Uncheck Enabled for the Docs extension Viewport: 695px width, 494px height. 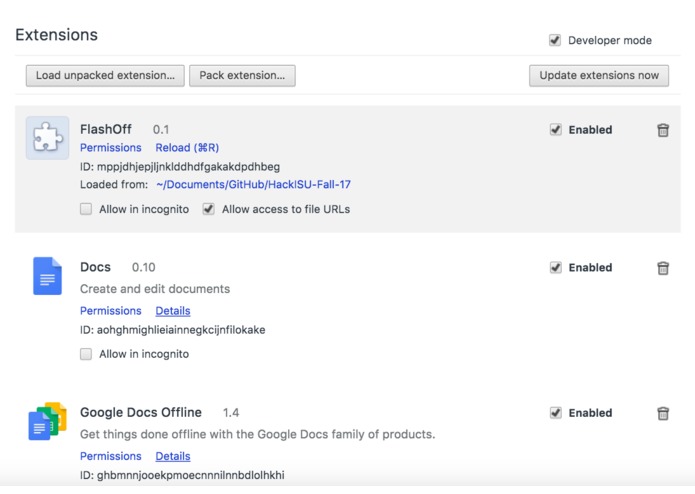click(x=556, y=267)
